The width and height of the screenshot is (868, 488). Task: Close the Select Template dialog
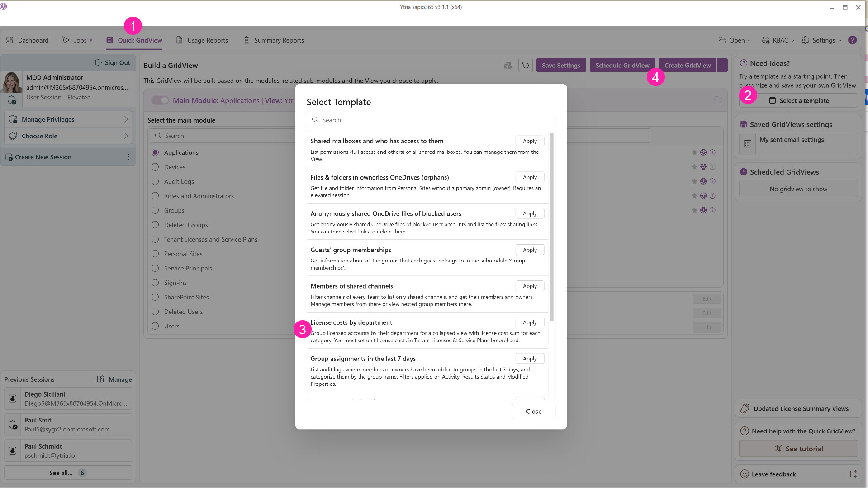[533, 412]
